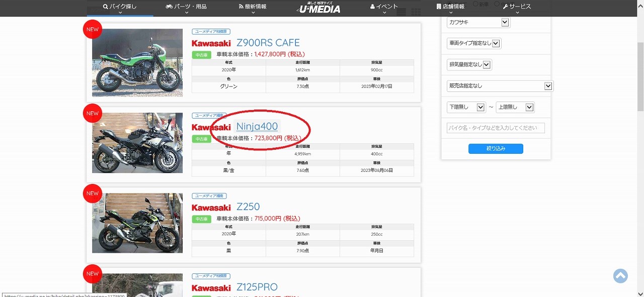This screenshot has width=644, height=297.
Task: Click the 400cc displacement cell
Action: coord(377,154)
